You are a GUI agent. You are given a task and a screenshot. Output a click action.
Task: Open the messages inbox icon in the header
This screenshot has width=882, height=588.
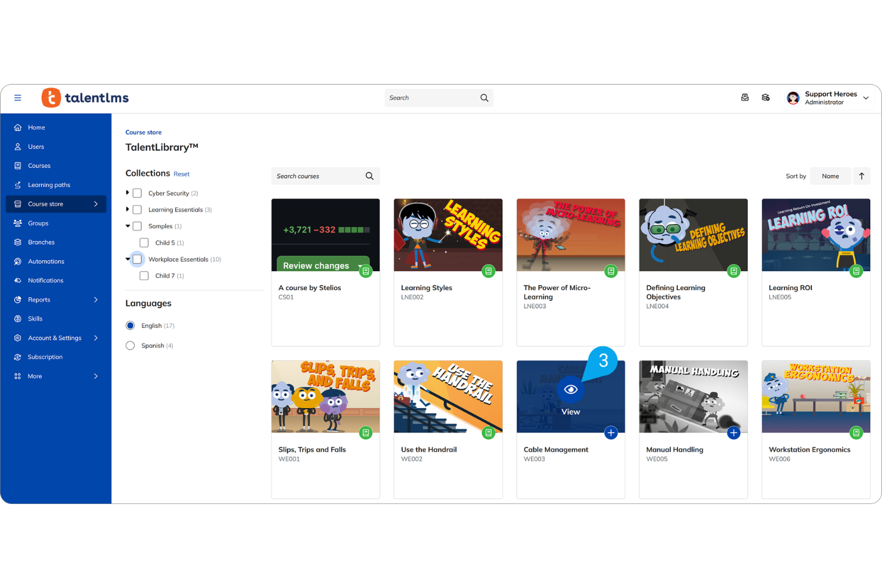pos(745,98)
